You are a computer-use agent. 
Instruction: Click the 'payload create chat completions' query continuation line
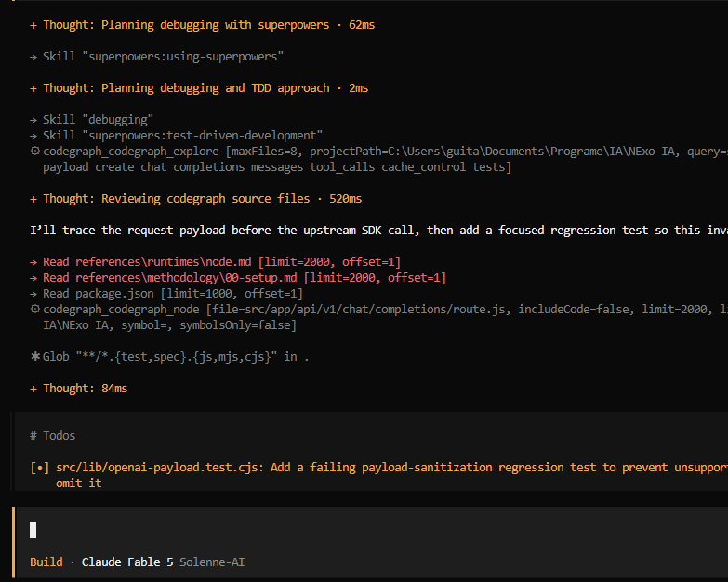pyautogui.click(x=277, y=167)
